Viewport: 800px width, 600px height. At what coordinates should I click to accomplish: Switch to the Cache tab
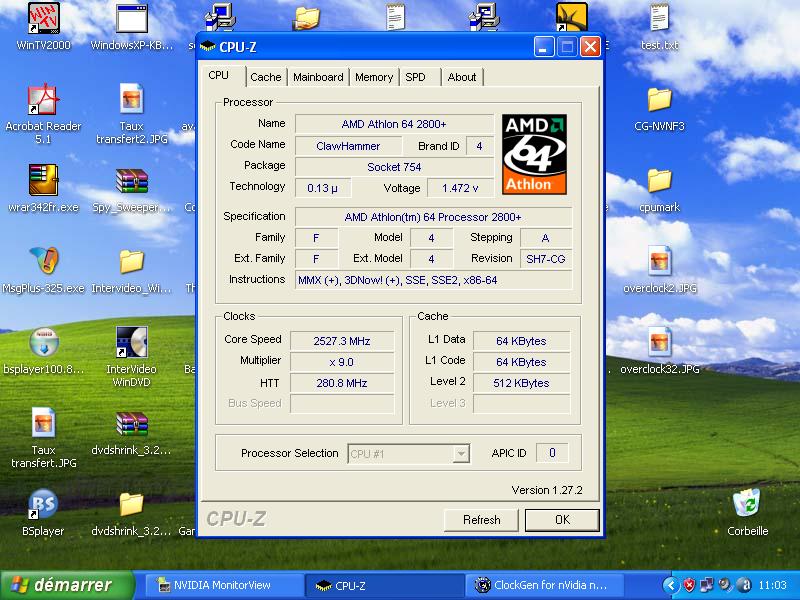(266, 77)
